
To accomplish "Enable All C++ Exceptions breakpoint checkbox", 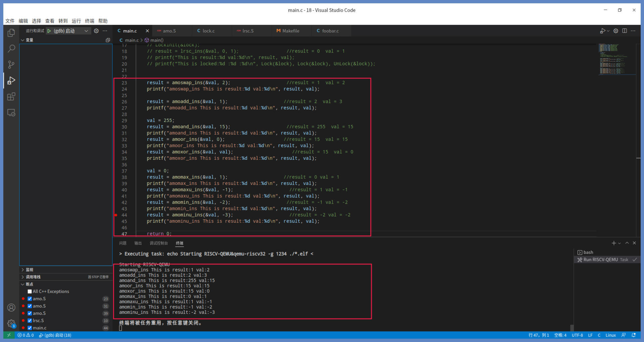I will pos(30,291).
